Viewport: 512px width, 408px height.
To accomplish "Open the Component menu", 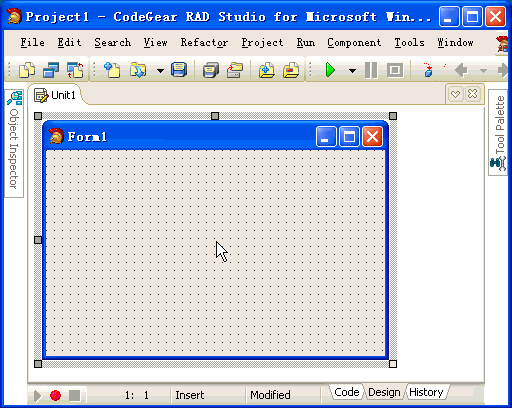I will (x=354, y=43).
